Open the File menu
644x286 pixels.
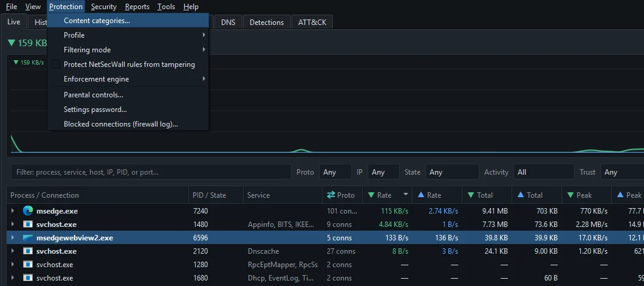pos(12,7)
